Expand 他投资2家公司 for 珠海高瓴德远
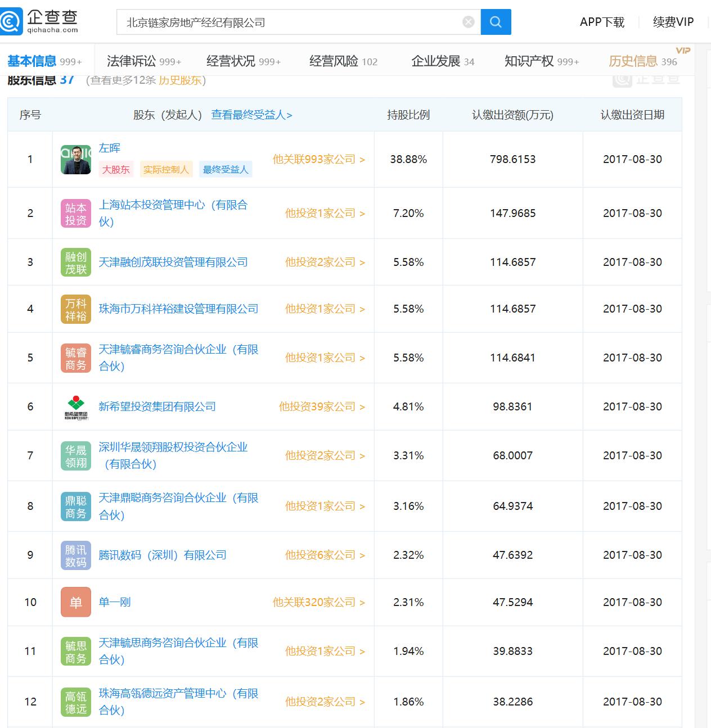The height and width of the screenshot is (728, 711). pos(325,702)
